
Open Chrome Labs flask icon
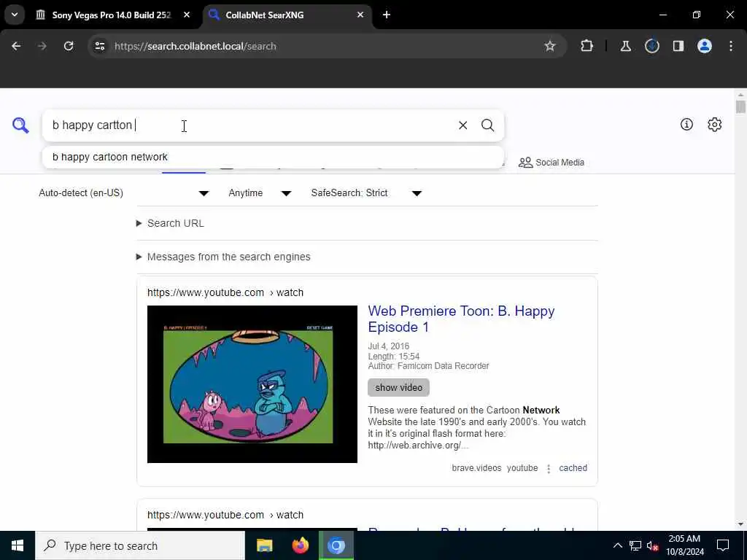(625, 46)
